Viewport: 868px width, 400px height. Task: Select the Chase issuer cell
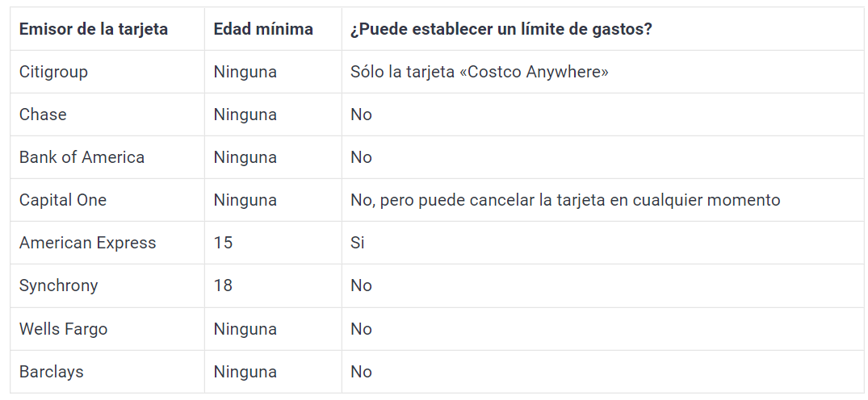tap(43, 115)
